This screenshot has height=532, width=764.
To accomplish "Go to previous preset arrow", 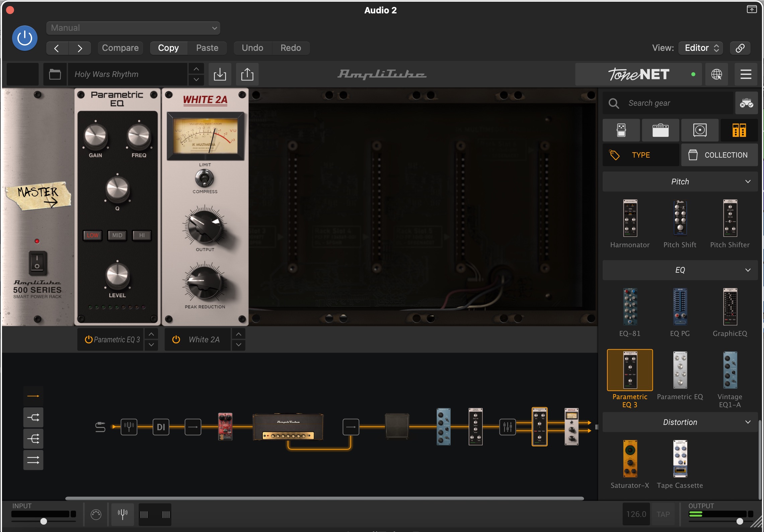I will 57,48.
